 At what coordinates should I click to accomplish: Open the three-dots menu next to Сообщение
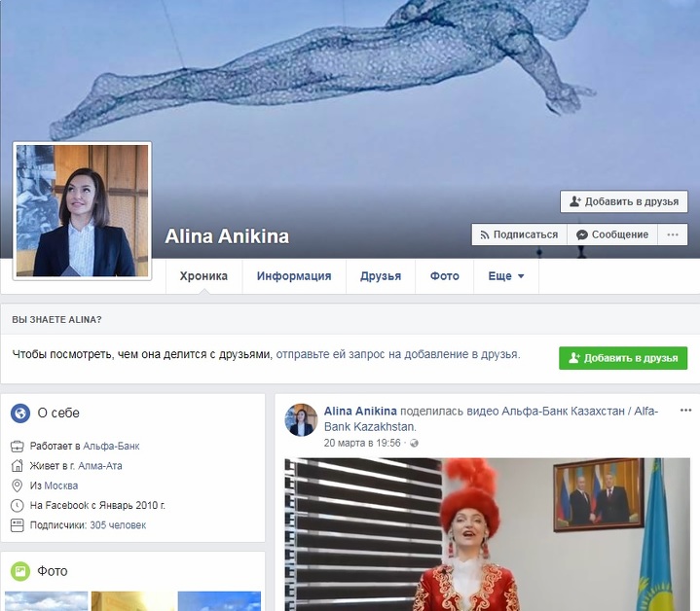pyautogui.click(x=673, y=234)
